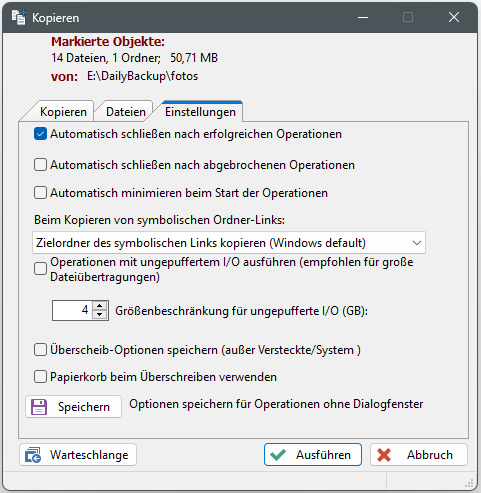The image size is (481, 493).
Task: Switch to the Dateien tab
Action: point(126,112)
